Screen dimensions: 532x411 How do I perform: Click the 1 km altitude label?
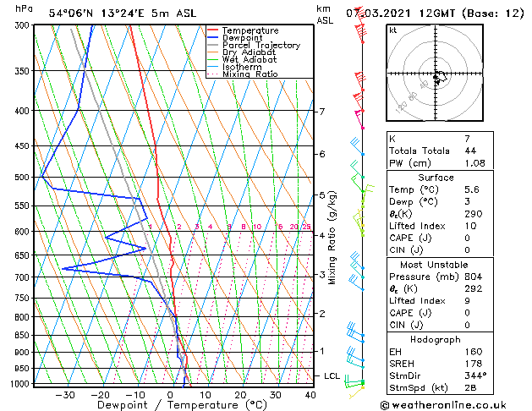(321, 351)
